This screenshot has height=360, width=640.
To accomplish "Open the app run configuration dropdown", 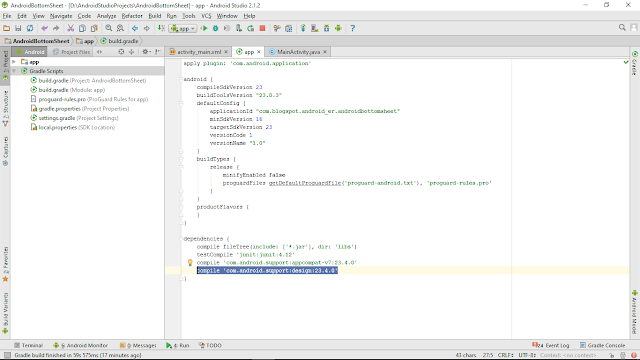I will click(183, 29).
